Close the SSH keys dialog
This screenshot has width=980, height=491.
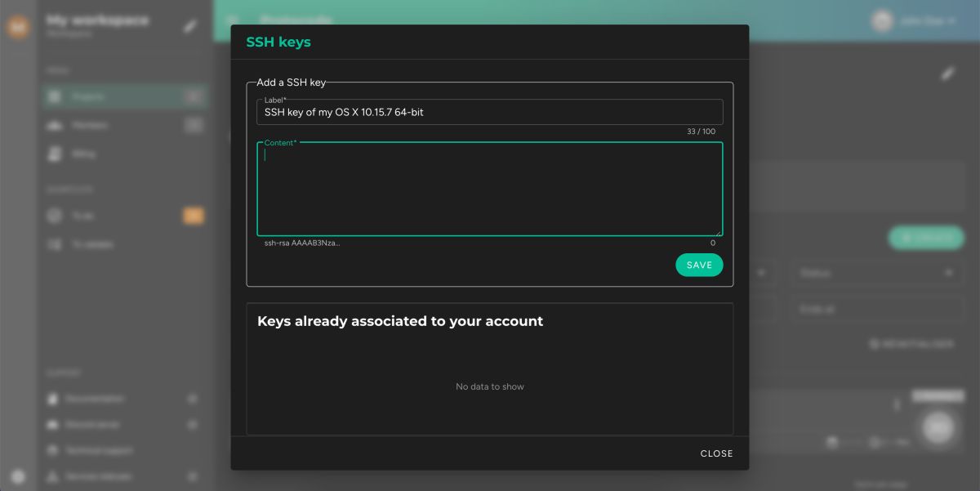(x=716, y=453)
